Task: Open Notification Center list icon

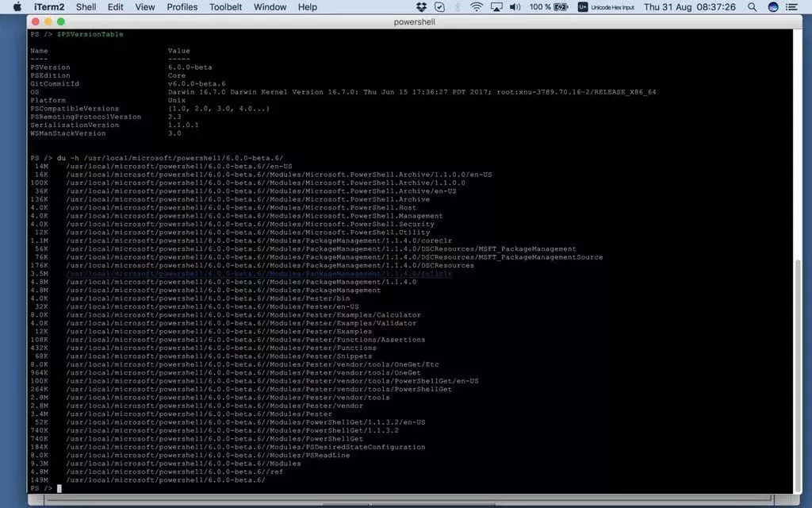Action: (x=792, y=6)
